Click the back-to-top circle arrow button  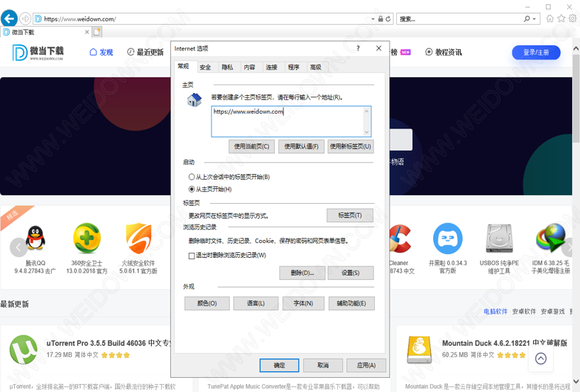click(540, 359)
